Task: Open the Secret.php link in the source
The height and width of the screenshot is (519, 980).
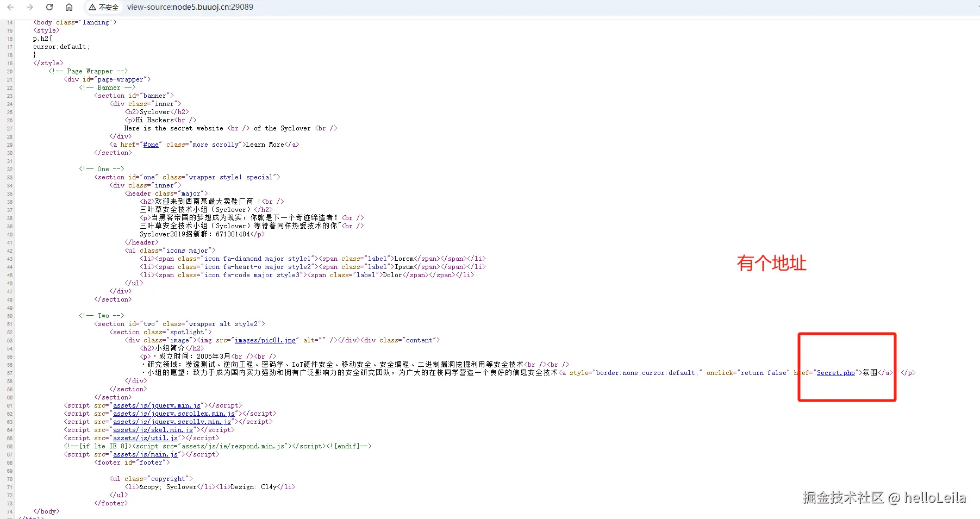Action: click(x=835, y=373)
